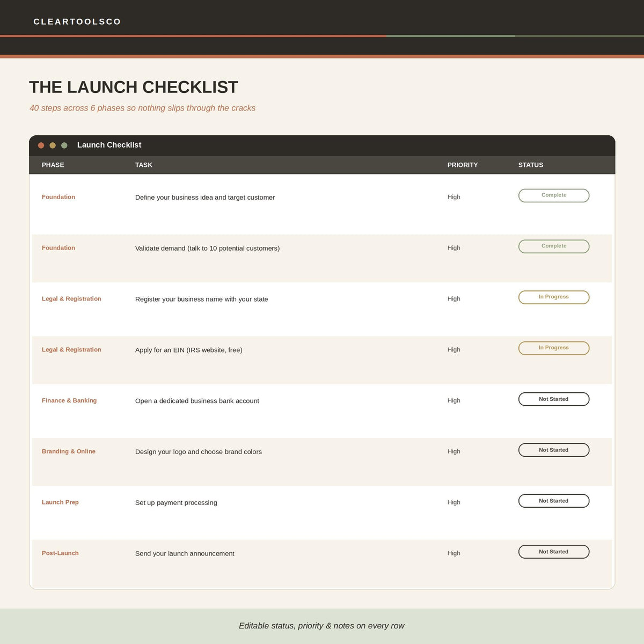Select task Open a dedicated business bank account
Viewport: 644px width, 644px height.
[197, 401]
